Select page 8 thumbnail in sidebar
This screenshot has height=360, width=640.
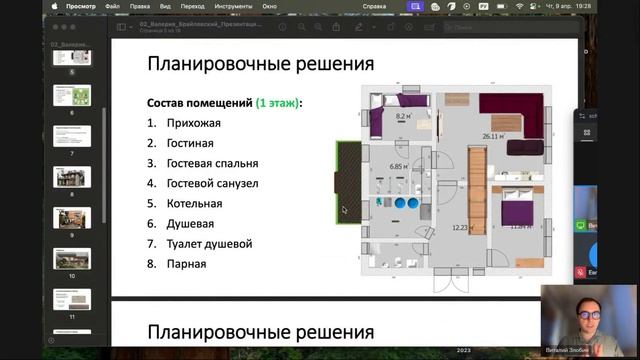(72, 177)
